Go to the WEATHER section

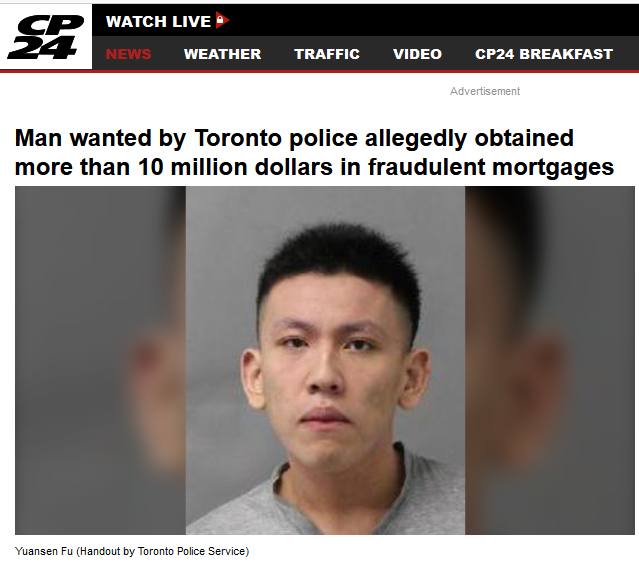coord(223,54)
